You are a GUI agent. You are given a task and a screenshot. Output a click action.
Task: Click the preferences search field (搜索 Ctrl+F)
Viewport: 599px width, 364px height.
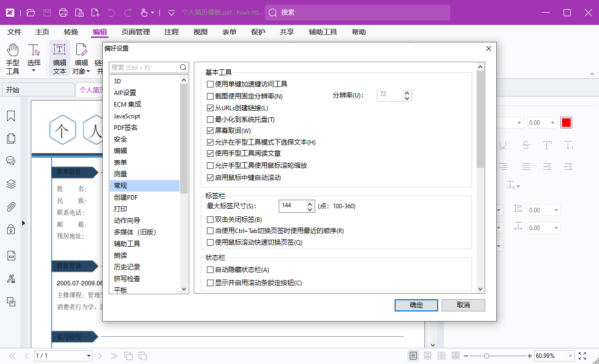click(146, 67)
